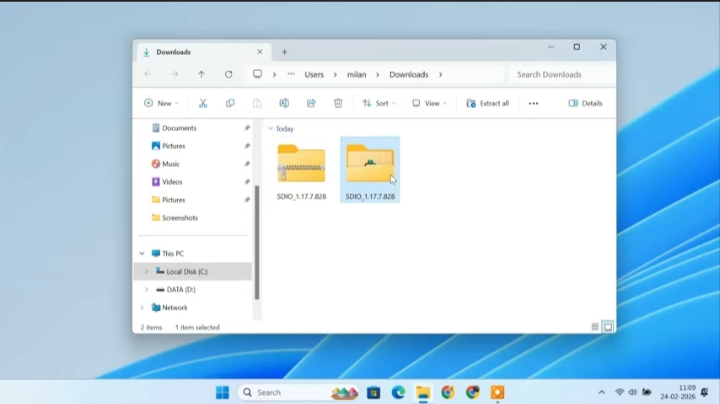Close the Downloads tab
720x404 pixels.
[x=260, y=52]
